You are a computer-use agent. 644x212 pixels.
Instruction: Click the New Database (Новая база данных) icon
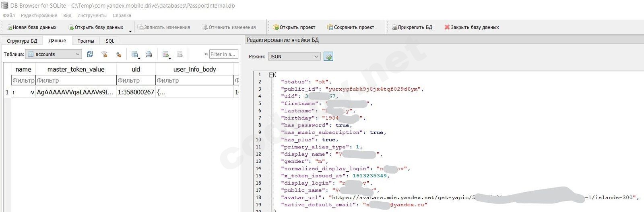pyautogui.click(x=10, y=27)
